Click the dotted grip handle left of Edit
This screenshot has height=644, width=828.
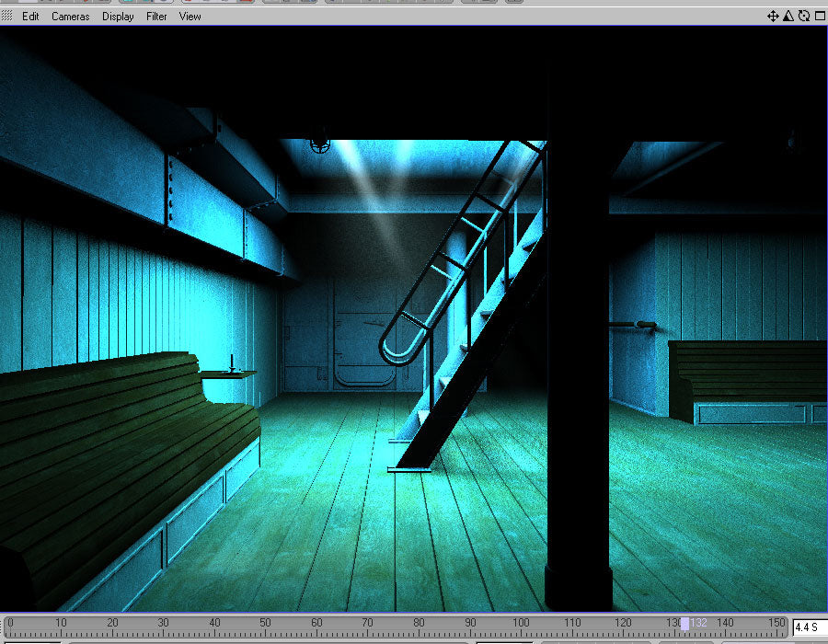[x=7, y=16]
